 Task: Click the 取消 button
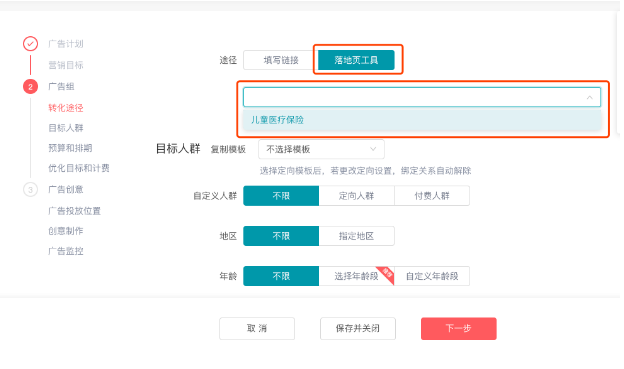click(257, 328)
